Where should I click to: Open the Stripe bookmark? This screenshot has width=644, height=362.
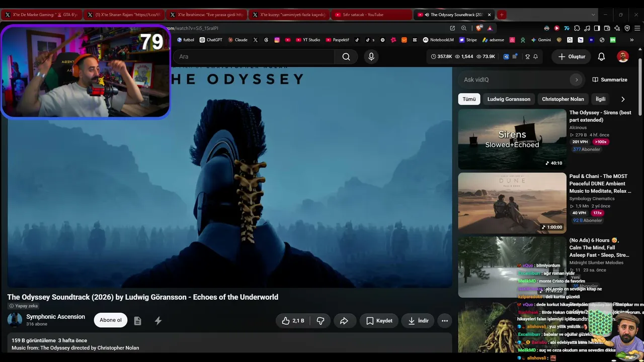coord(468,40)
